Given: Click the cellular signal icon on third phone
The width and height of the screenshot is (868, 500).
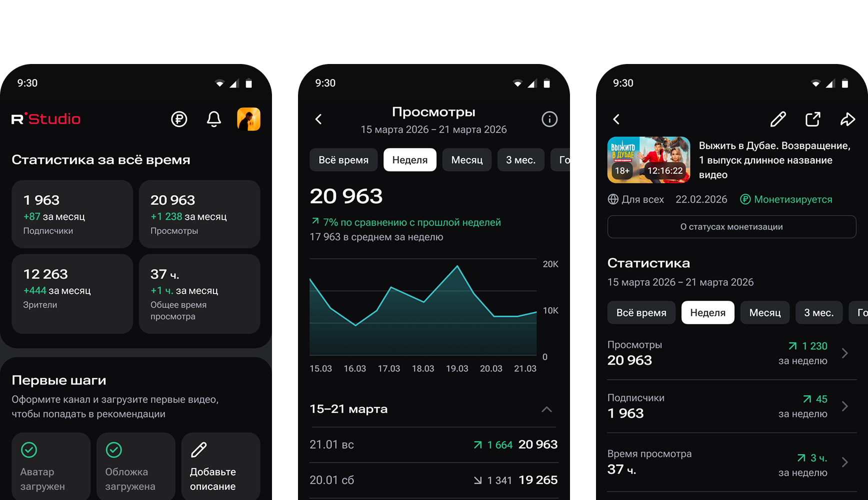Looking at the screenshot, I should 830,83.
